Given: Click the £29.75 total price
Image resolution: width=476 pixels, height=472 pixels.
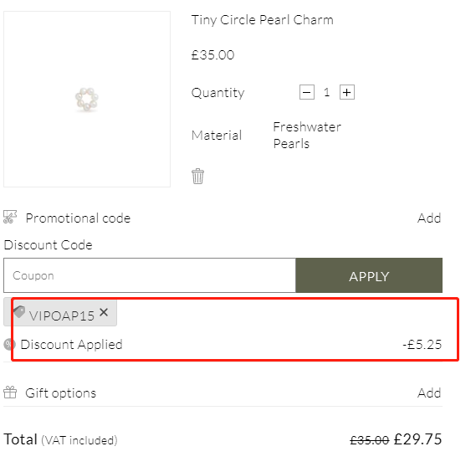Looking at the screenshot, I should point(417,439).
